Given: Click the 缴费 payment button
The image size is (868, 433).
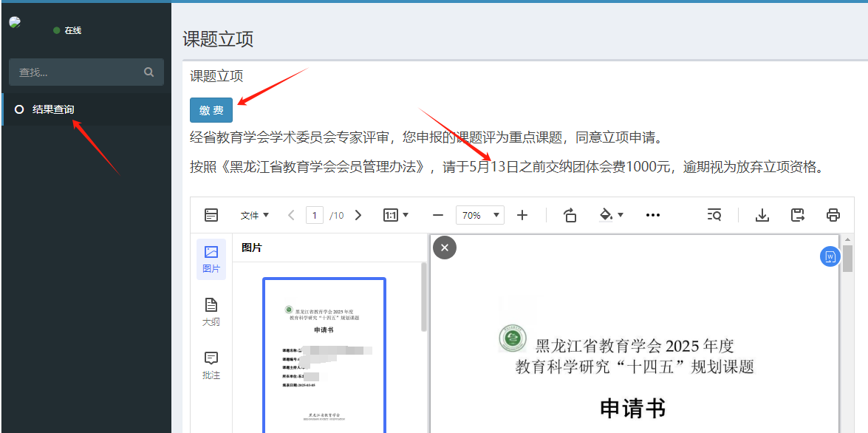Looking at the screenshot, I should tap(211, 110).
